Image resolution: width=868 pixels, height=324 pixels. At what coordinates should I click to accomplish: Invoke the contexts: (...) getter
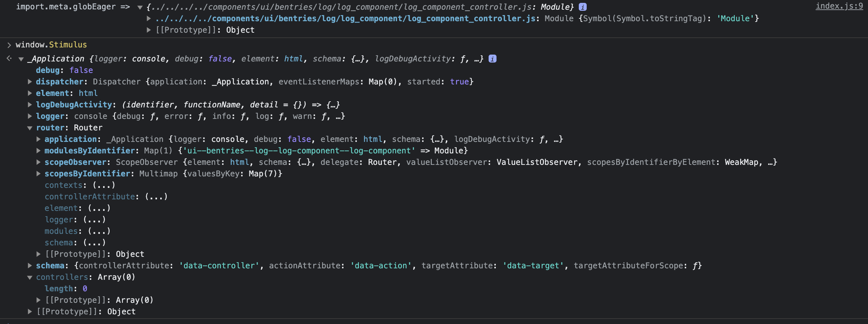point(104,185)
